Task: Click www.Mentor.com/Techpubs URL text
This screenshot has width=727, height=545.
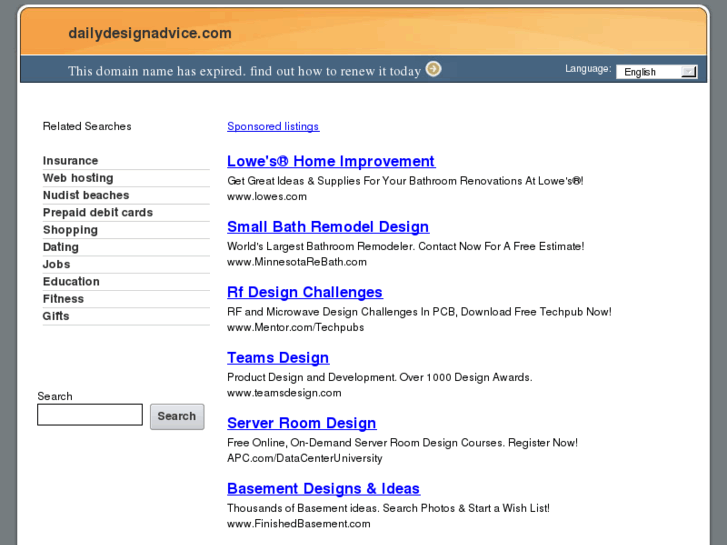Action: [295, 327]
